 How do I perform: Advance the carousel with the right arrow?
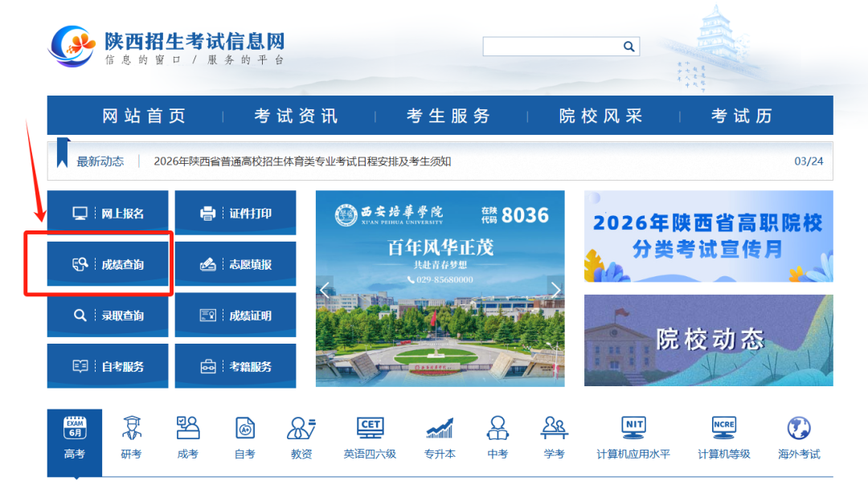555,289
